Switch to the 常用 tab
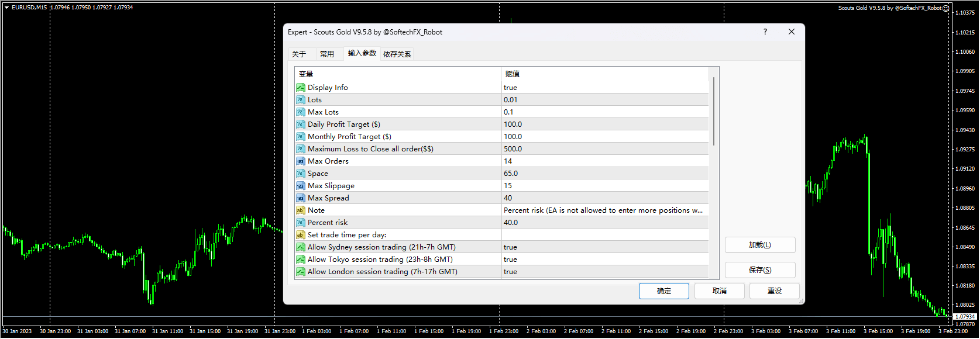Image resolution: width=980 pixels, height=339 pixels. (327, 54)
